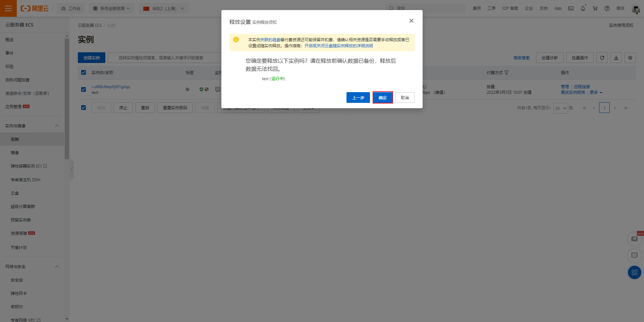The width and height of the screenshot is (644, 322).
Task: Select 概览 in the sidebar
Action: pyautogui.click(x=9, y=40)
